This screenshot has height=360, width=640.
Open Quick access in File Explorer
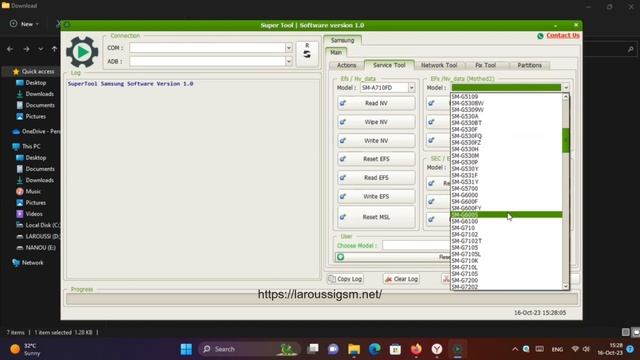click(x=38, y=71)
